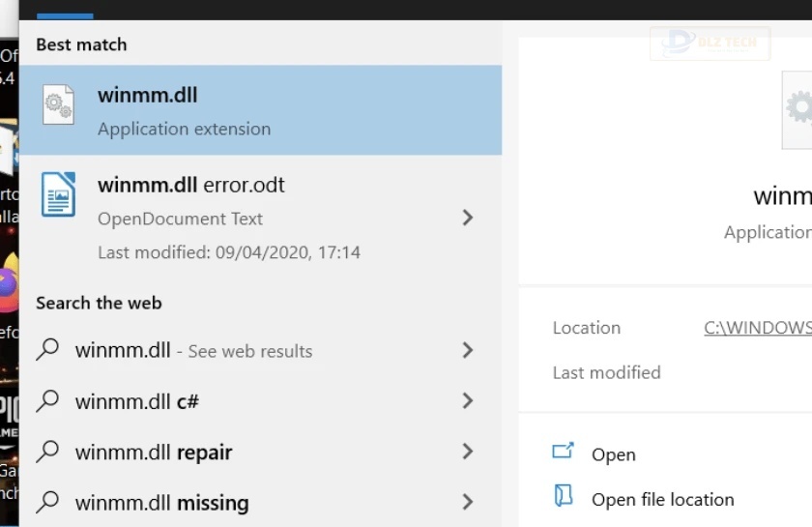Click the Open icon in preview pane
This screenshot has height=527, width=812.
563,452
